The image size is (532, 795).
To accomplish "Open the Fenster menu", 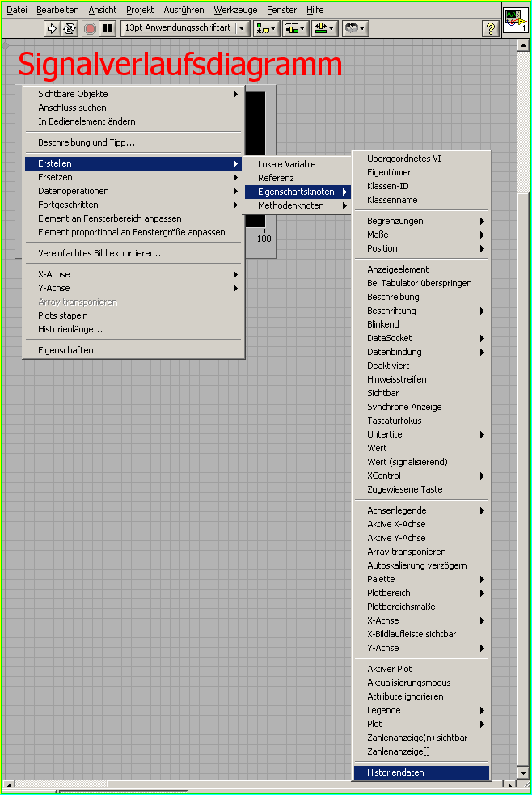I will (281, 10).
